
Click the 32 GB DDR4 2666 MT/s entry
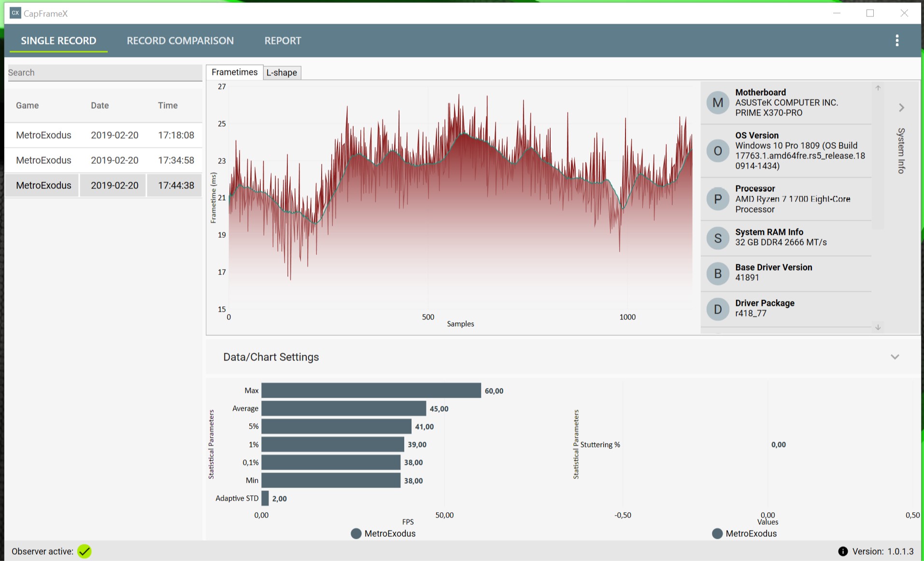coord(786,238)
